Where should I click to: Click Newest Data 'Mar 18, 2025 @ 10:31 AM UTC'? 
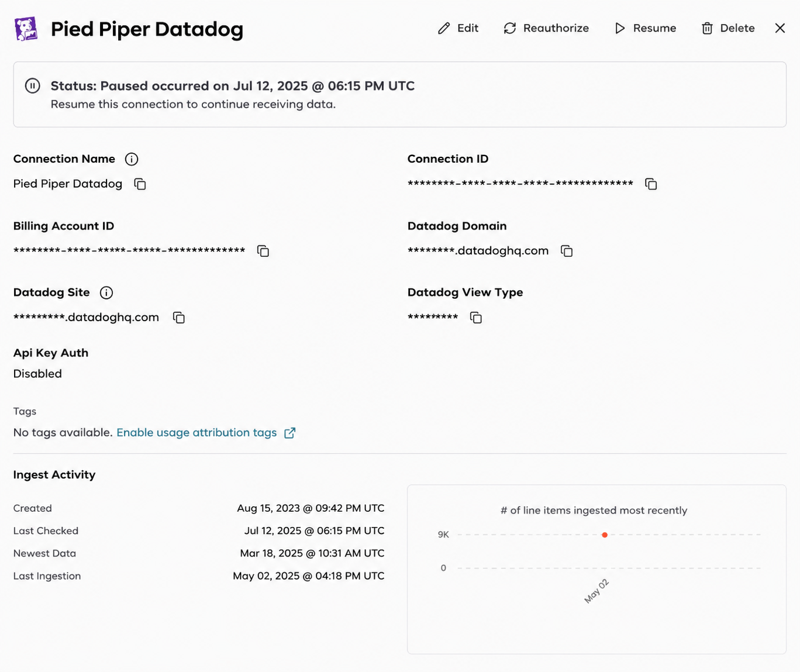tap(312, 553)
